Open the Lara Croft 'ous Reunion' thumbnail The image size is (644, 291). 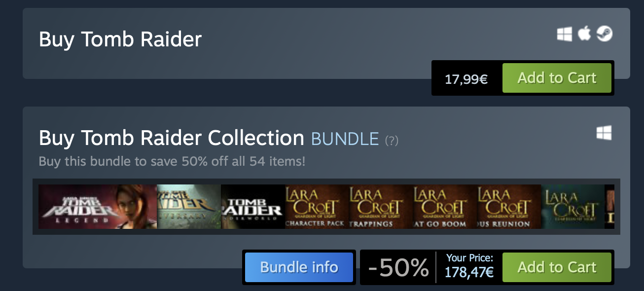(x=509, y=207)
